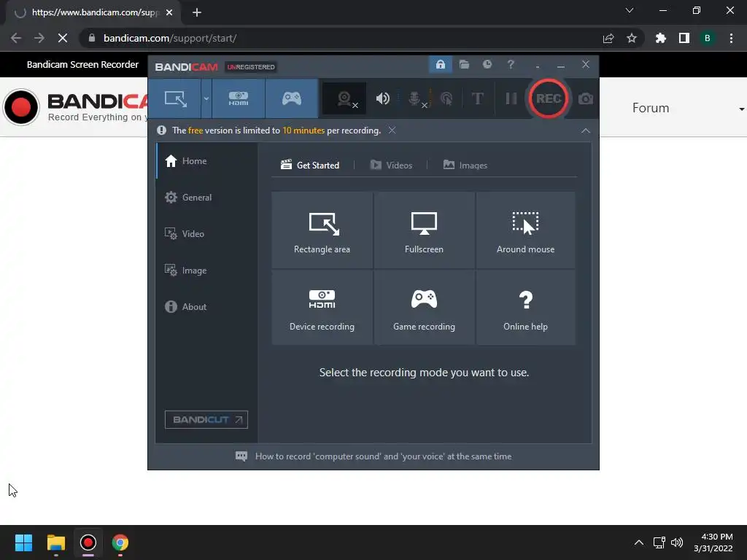Open the Windows Start menu
Viewport: 747px width, 560px height.
pos(23,542)
